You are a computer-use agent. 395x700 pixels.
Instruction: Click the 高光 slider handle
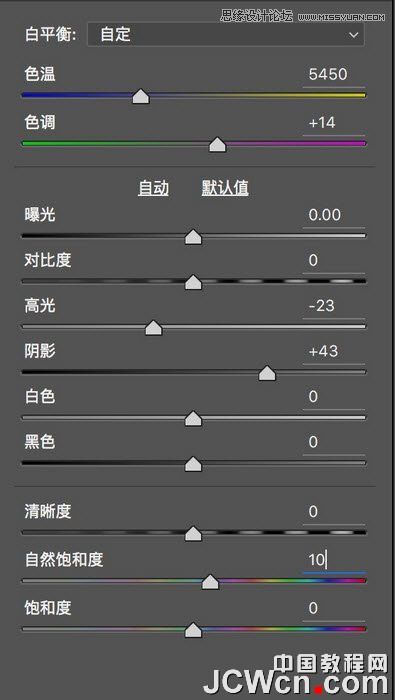click(154, 328)
